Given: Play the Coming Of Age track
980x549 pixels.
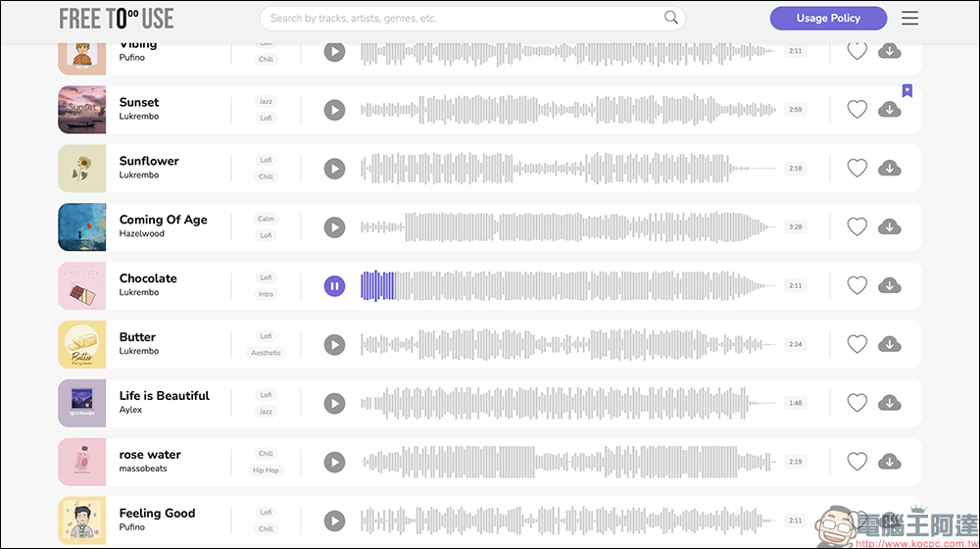Looking at the screenshot, I should tap(334, 227).
